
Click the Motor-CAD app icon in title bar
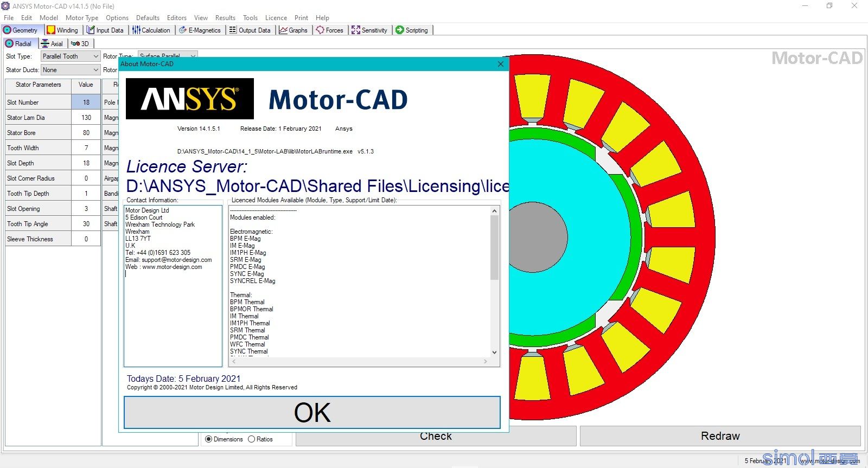(6, 6)
